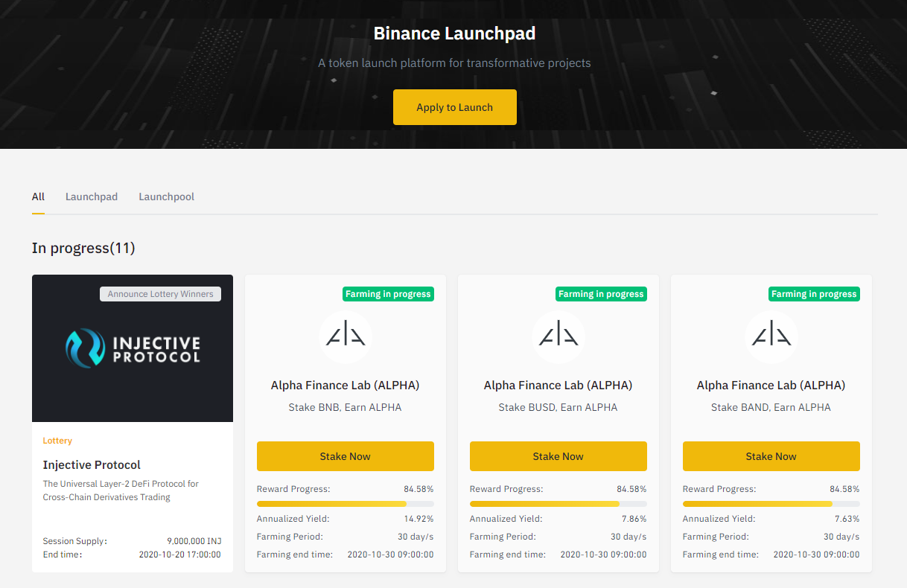Click farming end time on BNB card
907x588 pixels.
tap(391, 555)
